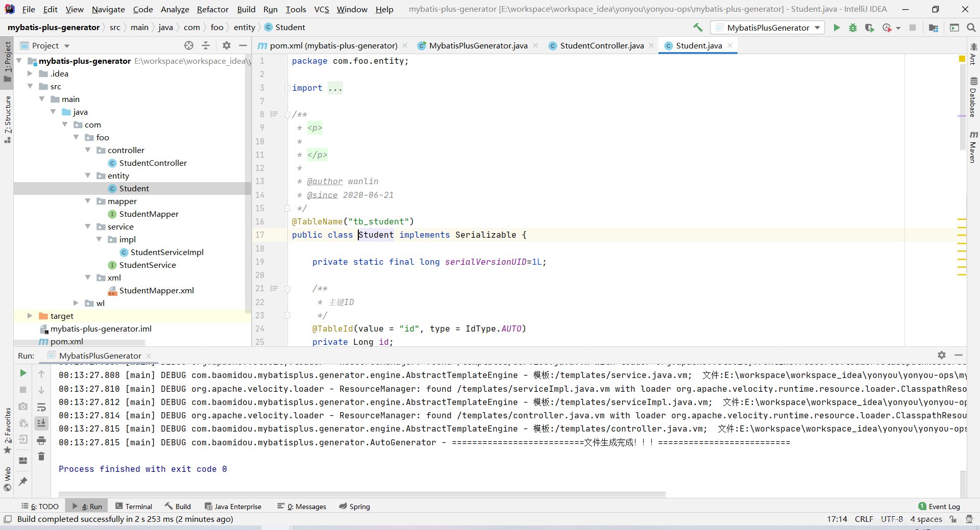Screen dimensions: 980x530
Task: Expand the .idea folder
Action: click(31, 73)
